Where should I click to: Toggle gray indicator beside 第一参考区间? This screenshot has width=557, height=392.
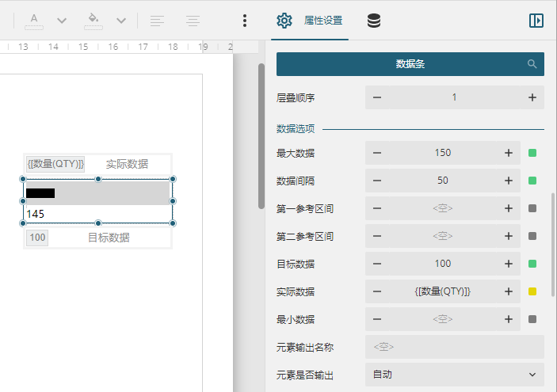(532, 208)
